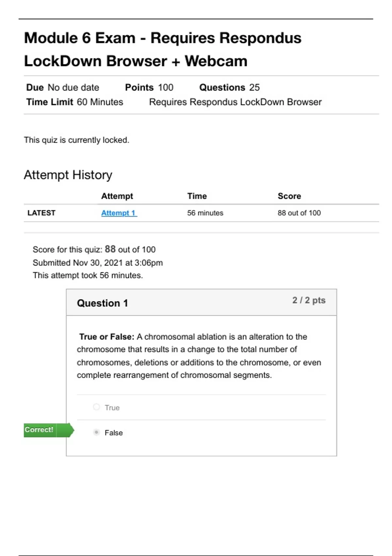Click the 'This quiz is currently locked' message

[76, 140]
